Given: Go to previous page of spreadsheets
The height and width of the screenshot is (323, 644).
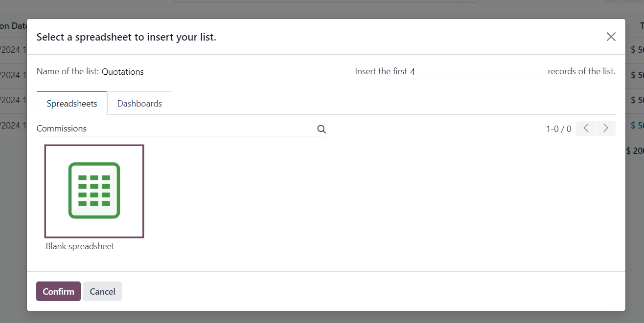Looking at the screenshot, I should (586, 129).
